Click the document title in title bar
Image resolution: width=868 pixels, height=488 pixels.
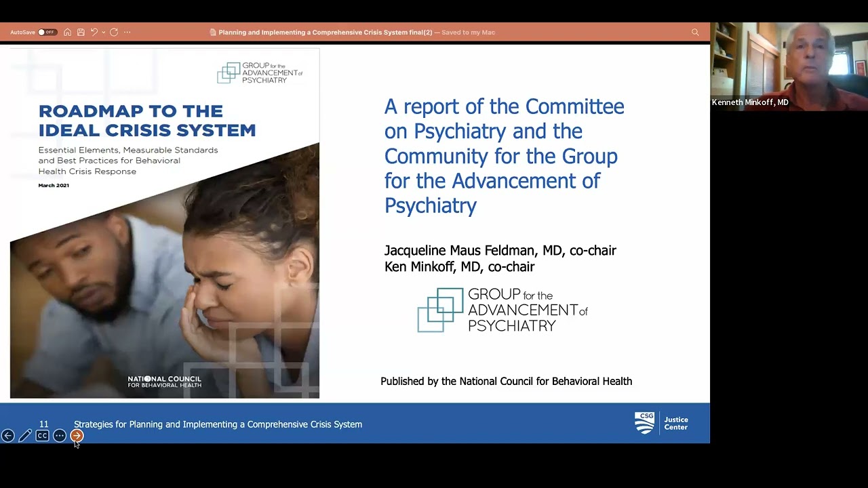(x=325, y=32)
